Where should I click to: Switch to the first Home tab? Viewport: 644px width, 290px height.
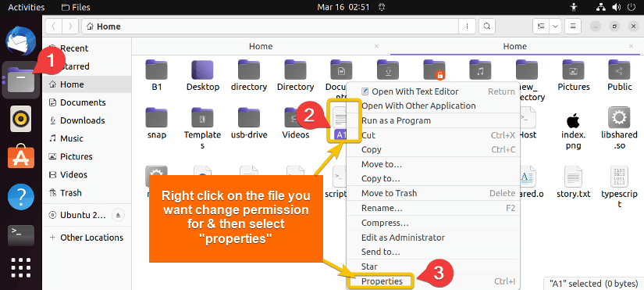pos(261,46)
